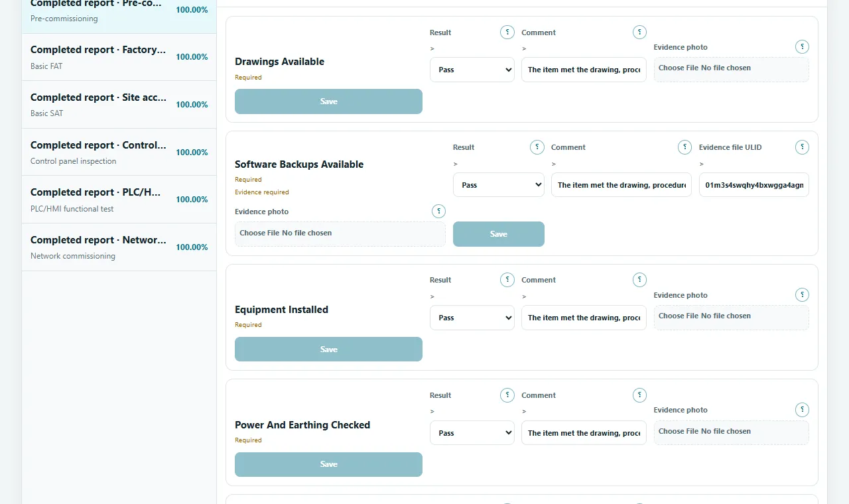Click help icon beside Evidence photo in Drawings Available
Image resolution: width=849 pixels, height=504 pixels.
coord(802,46)
